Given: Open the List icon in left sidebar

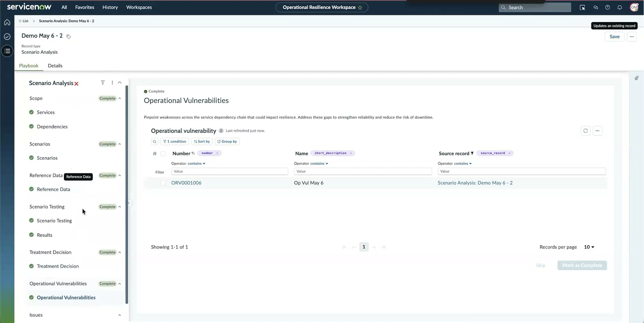Looking at the screenshot, I should point(7,51).
